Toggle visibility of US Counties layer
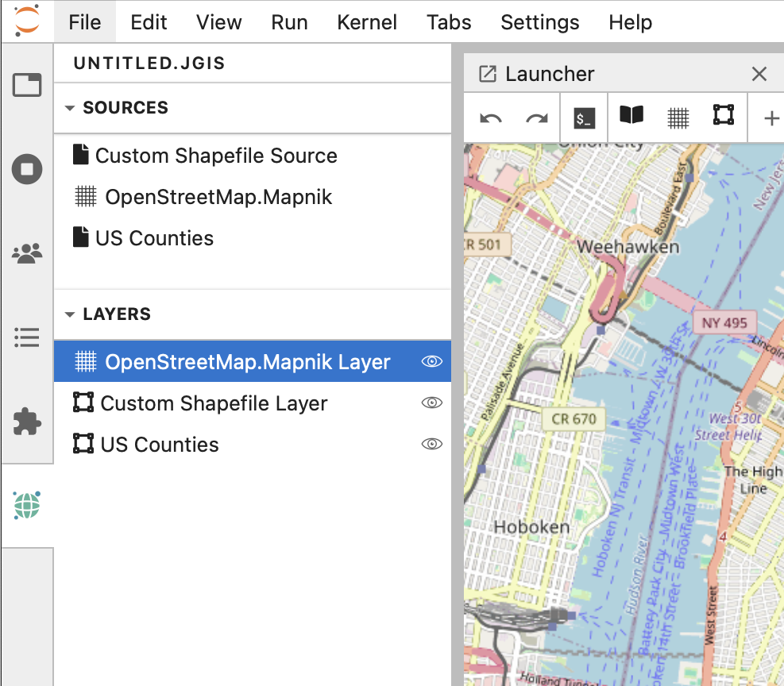Image resolution: width=784 pixels, height=686 pixels. pyautogui.click(x=431, y=445)
